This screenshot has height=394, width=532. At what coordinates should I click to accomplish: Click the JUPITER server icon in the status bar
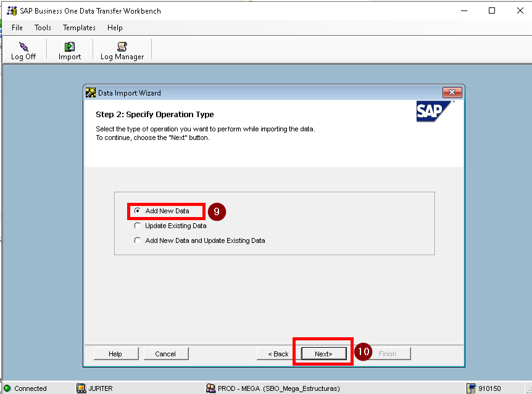(81, 388)
